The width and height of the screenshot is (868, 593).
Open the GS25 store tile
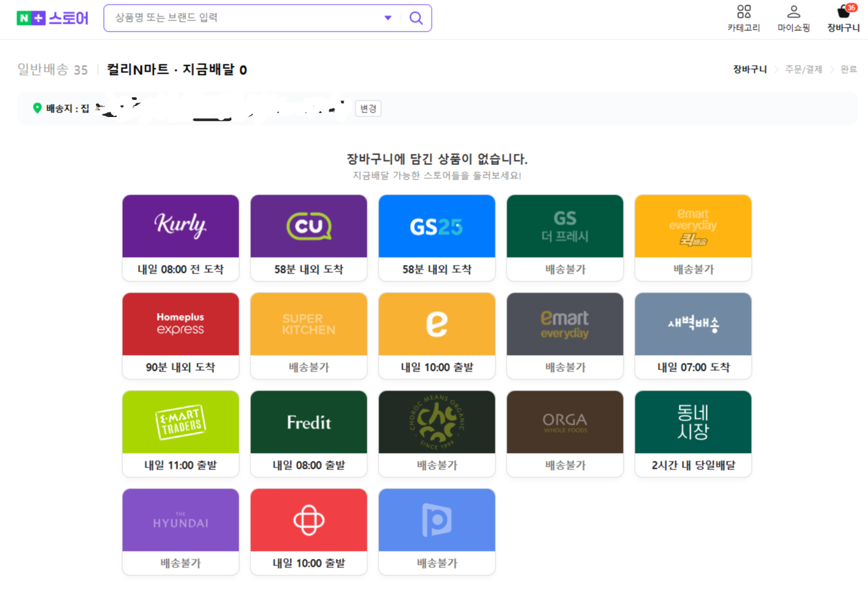[x=437, y=237]
